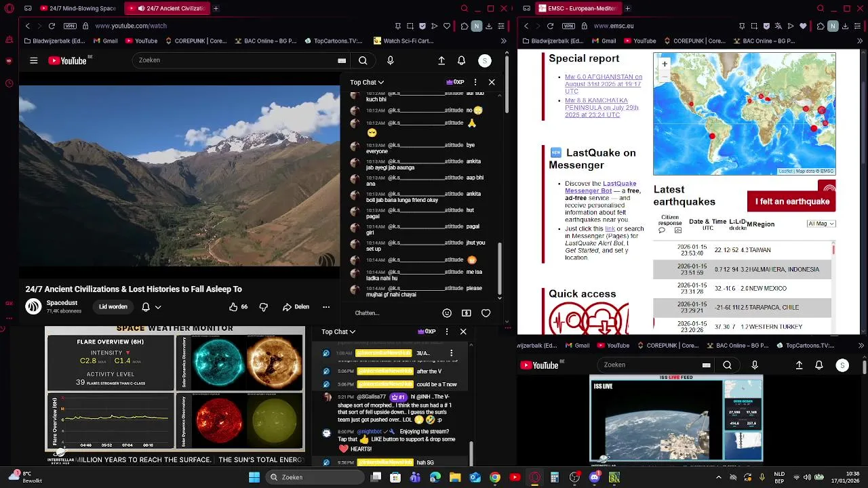Toggle VPN badge in EMSC window address bar
Image resolution: width=868 pixels, height=488 pixels.
[x=568, y=26]
